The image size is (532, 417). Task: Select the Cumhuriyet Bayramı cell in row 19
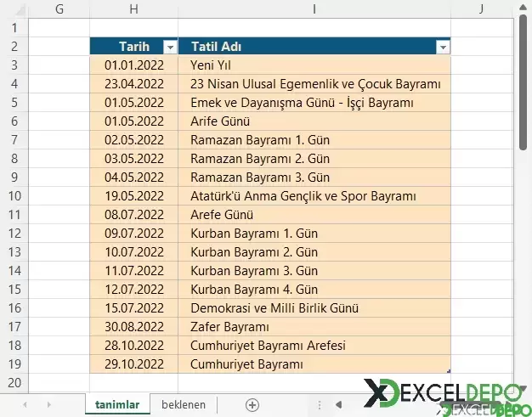click(x=314, y=363)
